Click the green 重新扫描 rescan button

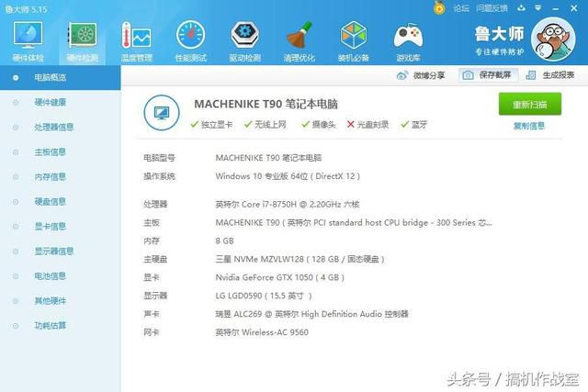click(530, 104)
